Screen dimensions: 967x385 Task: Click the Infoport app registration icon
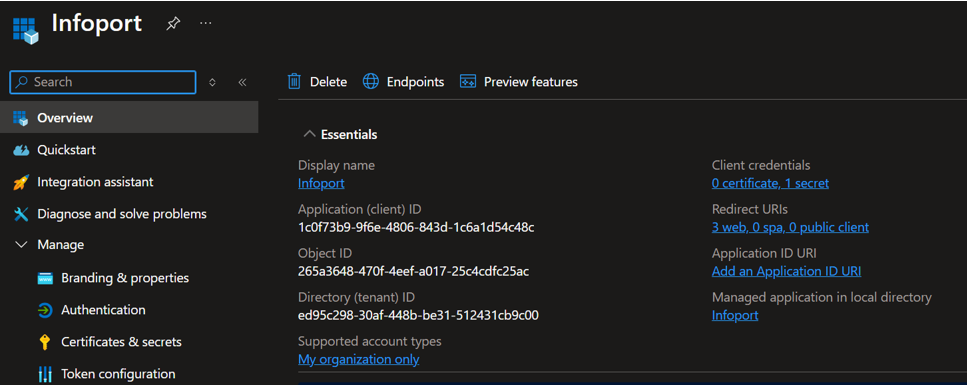(x=25, y=30)
